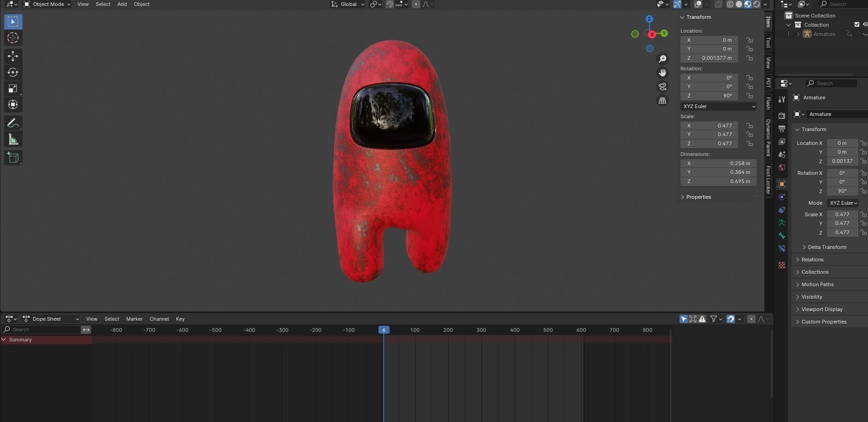Select the Measure tool
The width and height of the screenshot is (868, 422).
(x=13, y=139)
